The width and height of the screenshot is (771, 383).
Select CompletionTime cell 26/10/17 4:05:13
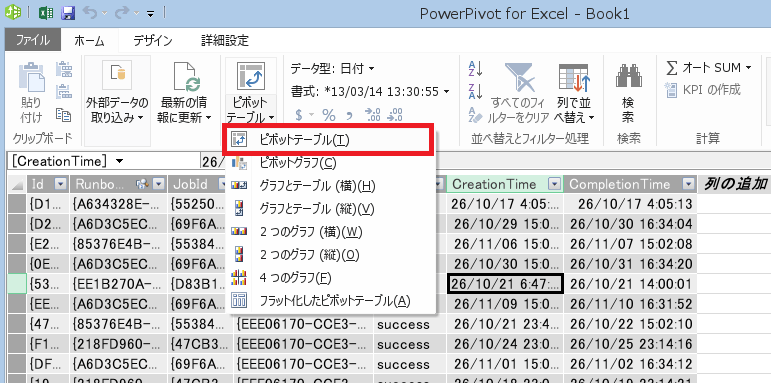click(630, 204)
